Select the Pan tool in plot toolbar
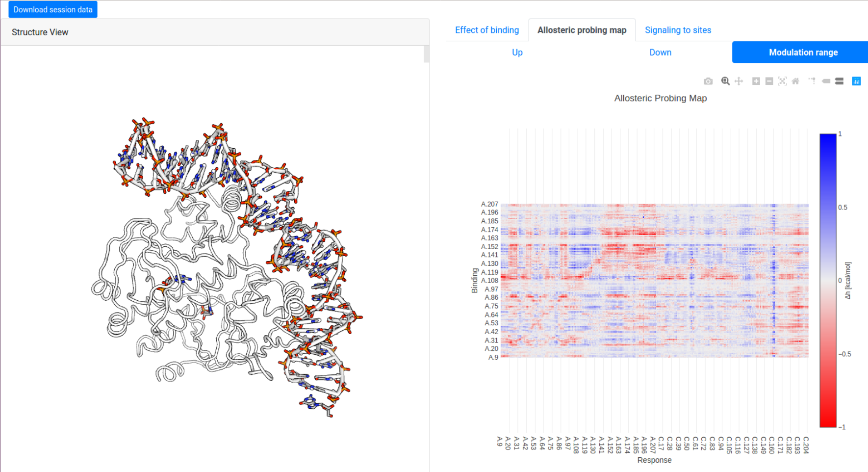The width and height of the screenshot is (868, 472). [x=739, y=81]
